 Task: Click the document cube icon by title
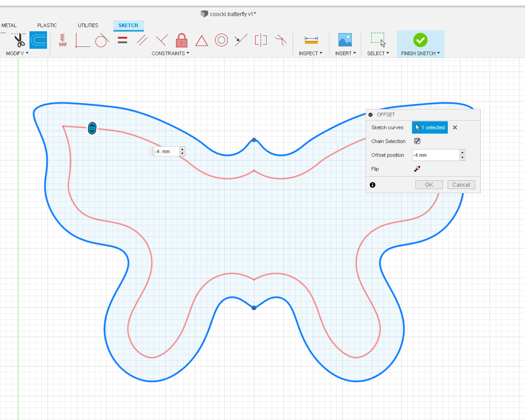pos(204,14)
